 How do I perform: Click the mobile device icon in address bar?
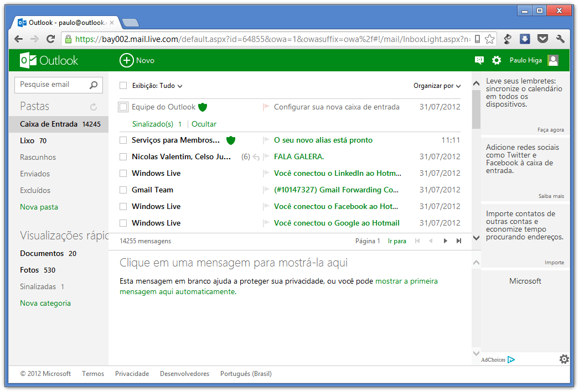click(478, 39)
